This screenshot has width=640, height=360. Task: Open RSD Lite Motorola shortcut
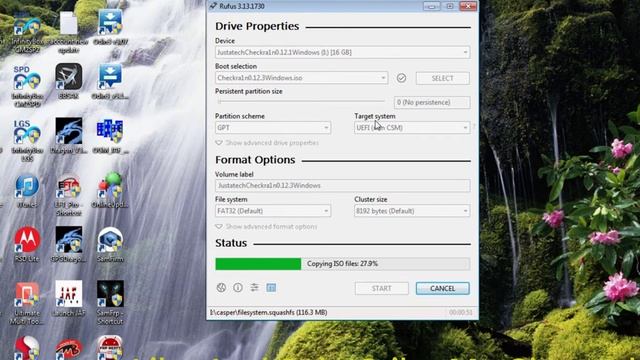click(x=27, y=244)
